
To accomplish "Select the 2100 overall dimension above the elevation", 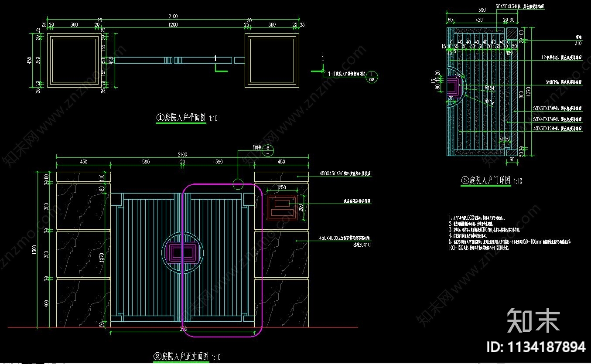I will [182, 154].
